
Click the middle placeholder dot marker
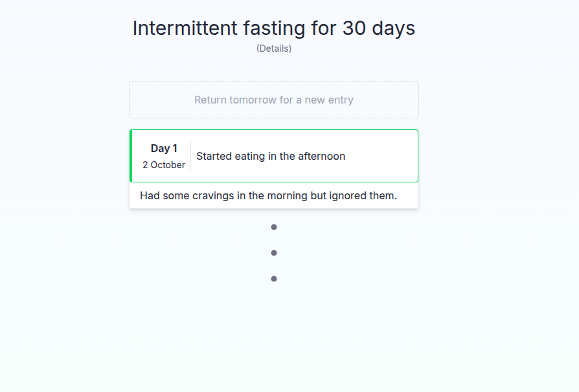(273, 252)
